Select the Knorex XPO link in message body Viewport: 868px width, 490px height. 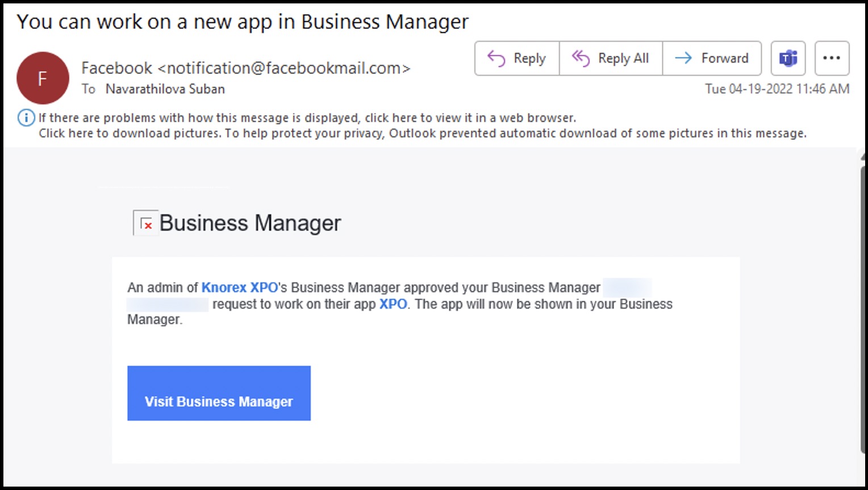239,287
